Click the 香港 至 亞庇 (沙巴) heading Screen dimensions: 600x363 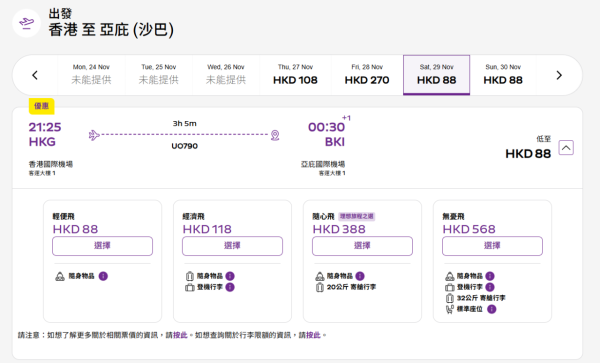(111, 30)
